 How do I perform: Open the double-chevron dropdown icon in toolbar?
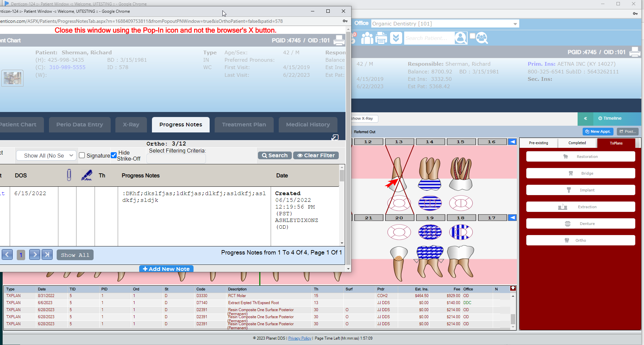(x=396, y=38)
